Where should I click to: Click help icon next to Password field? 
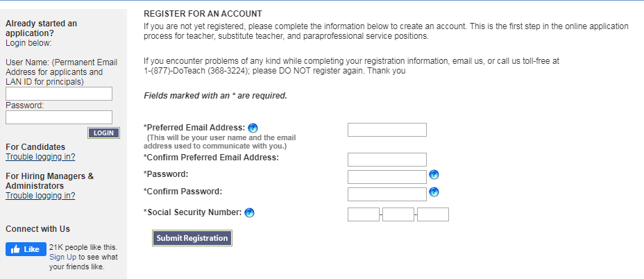[x=434, y=175]
